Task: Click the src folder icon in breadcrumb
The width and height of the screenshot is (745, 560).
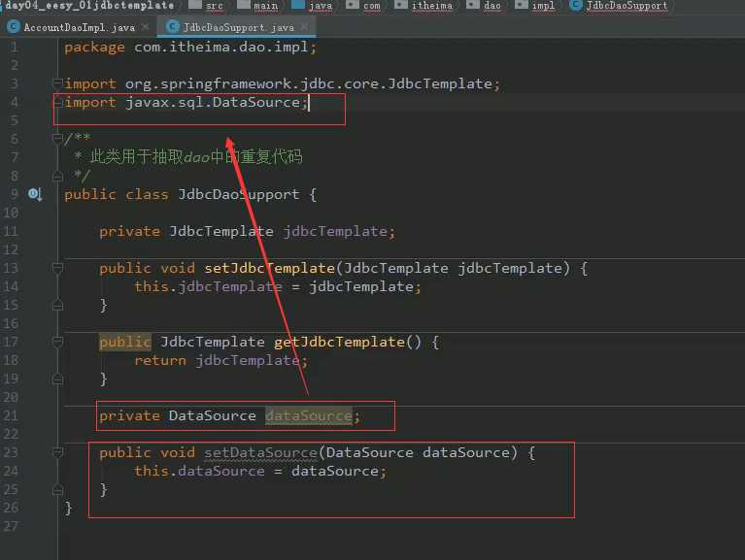Action: click(195, 5)
